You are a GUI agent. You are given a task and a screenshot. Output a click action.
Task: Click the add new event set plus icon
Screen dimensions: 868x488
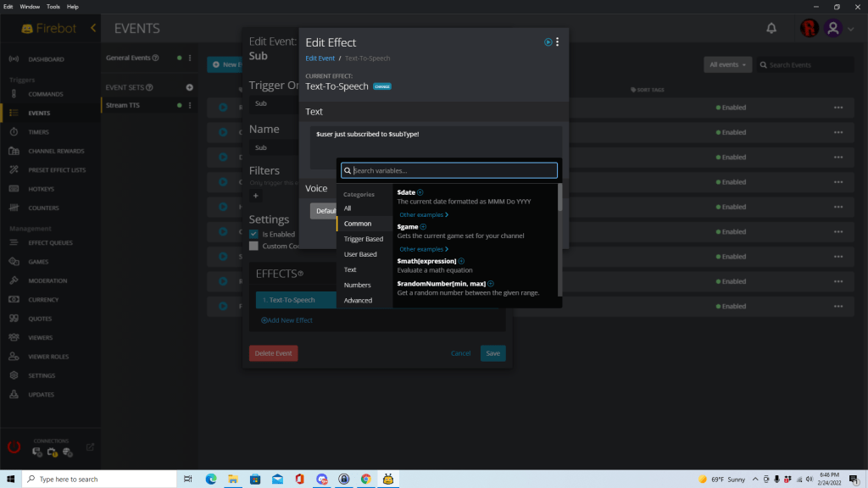[190, 86]
